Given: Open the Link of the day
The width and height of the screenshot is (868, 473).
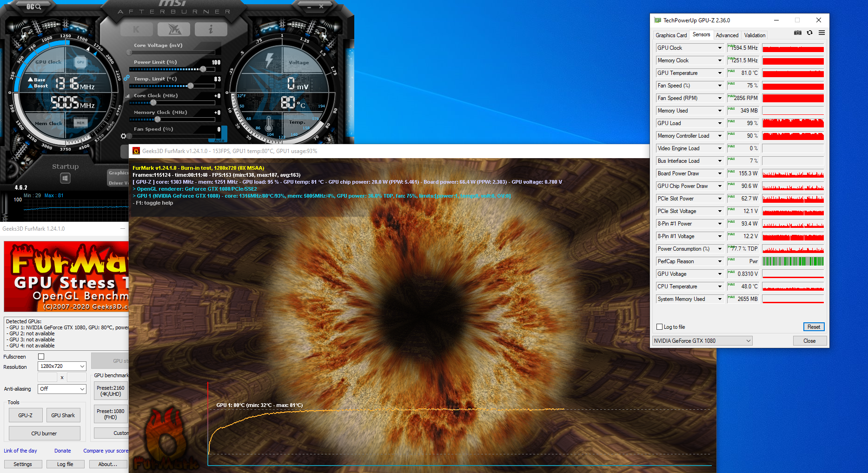Looking at the screenshot, I should [20, 451].
